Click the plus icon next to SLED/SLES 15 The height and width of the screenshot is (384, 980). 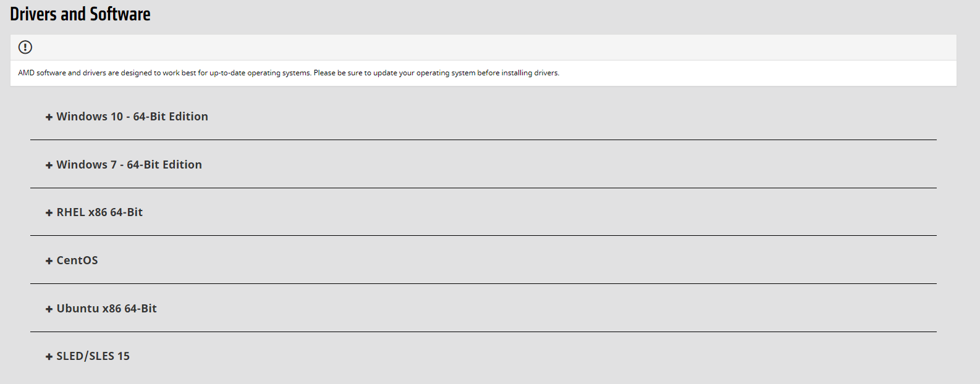pos(49,357)
